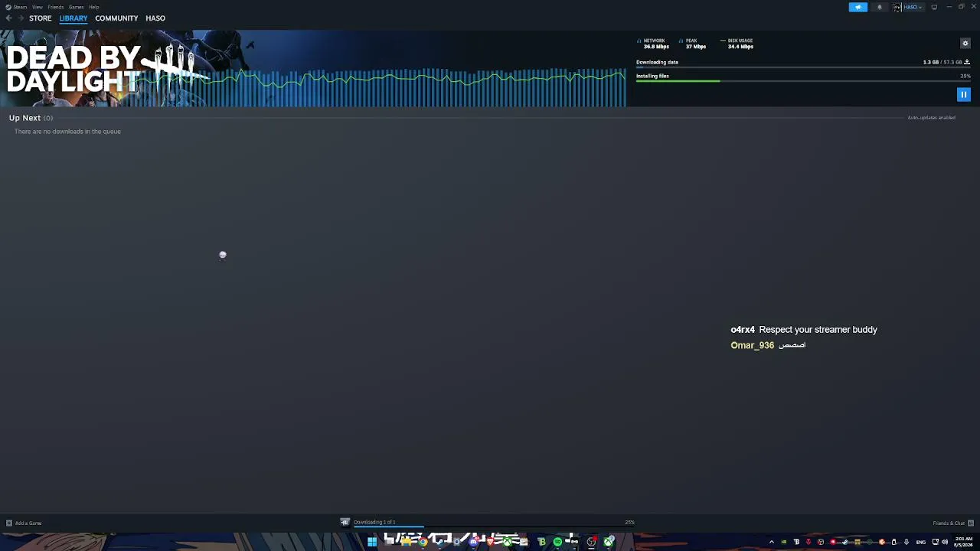Expand the HASO account dropdown
980x551 pixels.
tap(913, 7)
